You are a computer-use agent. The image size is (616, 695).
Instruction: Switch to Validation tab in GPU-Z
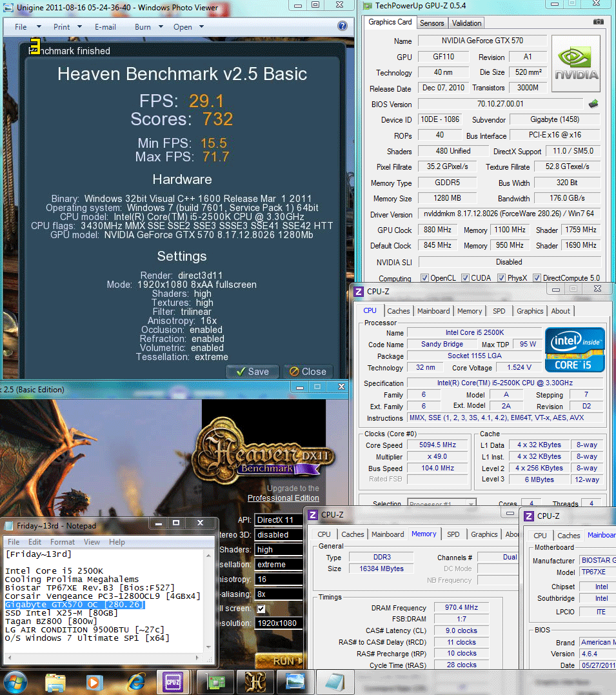(x=466, y=23)
